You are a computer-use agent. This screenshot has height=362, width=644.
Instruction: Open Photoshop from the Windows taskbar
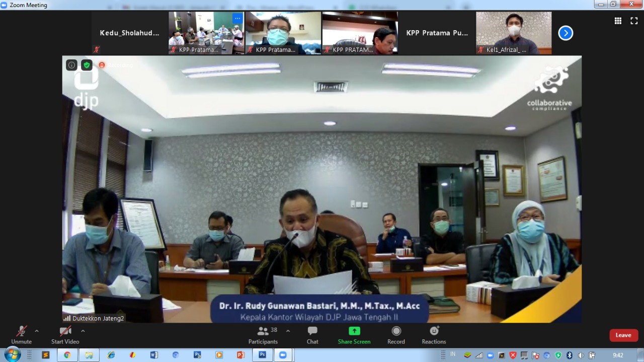(x=262, y=355)
